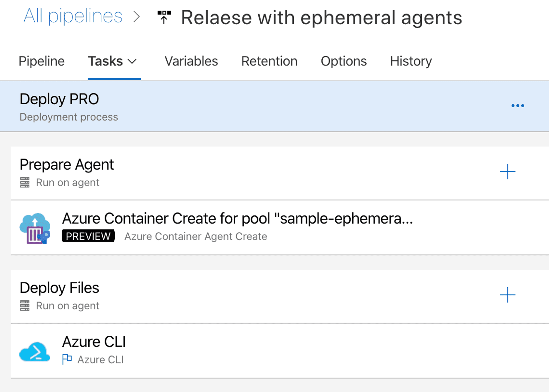Click the plus icon on Deploy Files

click(508, 295)
